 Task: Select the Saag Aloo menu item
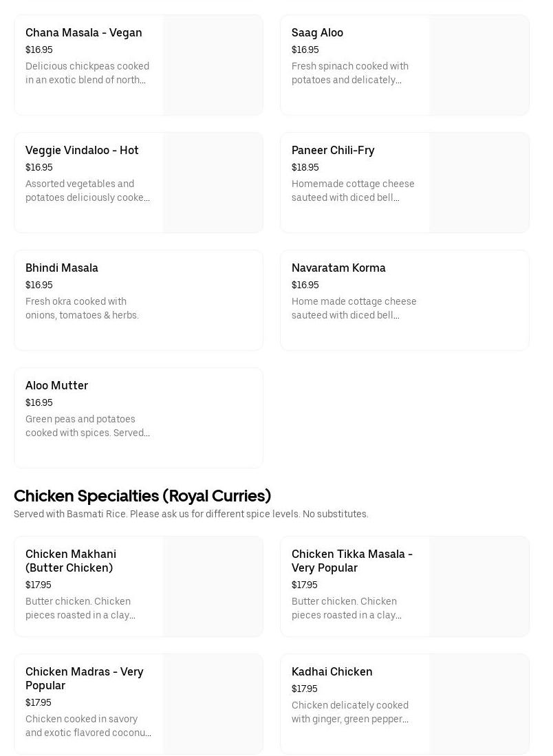point(317,33)
